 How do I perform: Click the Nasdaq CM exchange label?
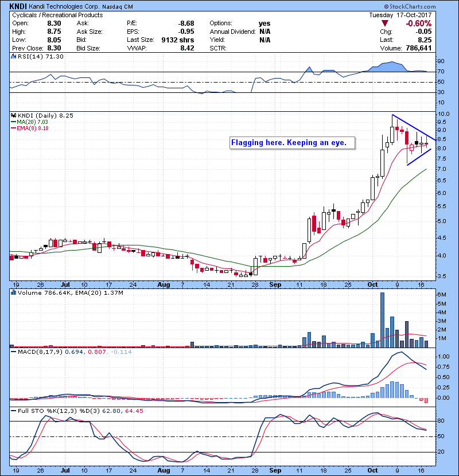[117, 7]
